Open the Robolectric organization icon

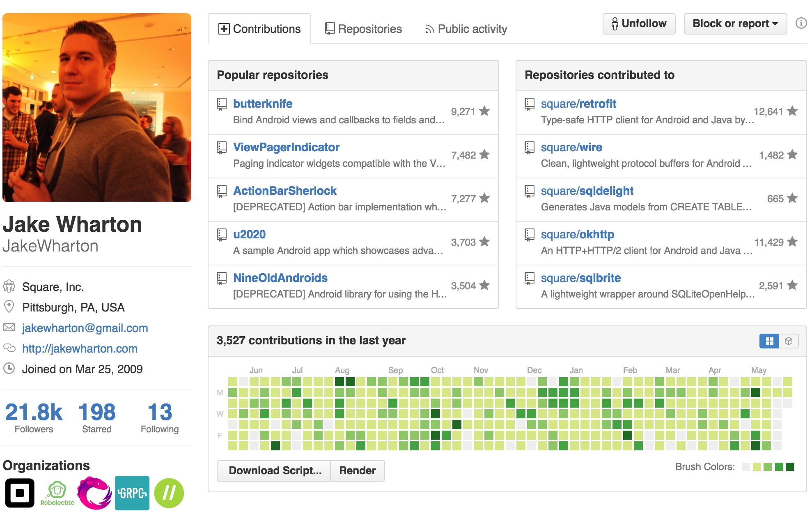point(57,493)
